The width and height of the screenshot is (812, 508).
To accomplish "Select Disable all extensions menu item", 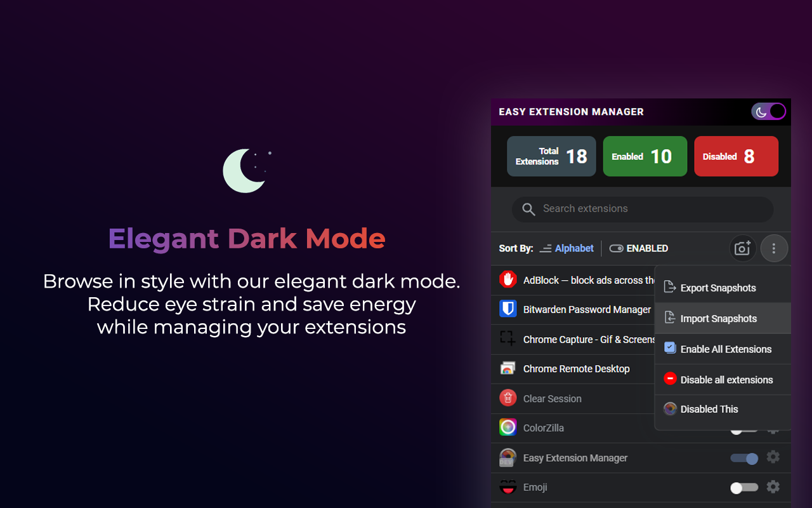I will [723, 379].
